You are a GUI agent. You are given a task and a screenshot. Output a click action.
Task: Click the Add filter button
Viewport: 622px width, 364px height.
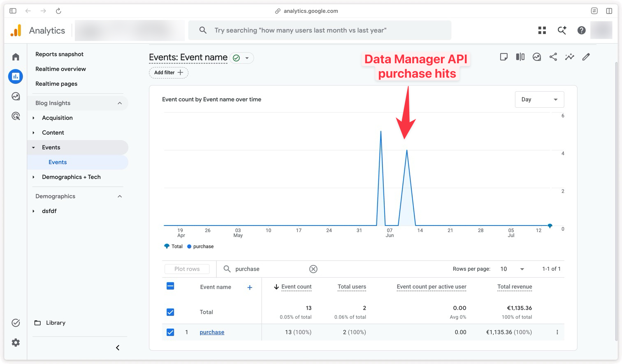pos(169,73)
